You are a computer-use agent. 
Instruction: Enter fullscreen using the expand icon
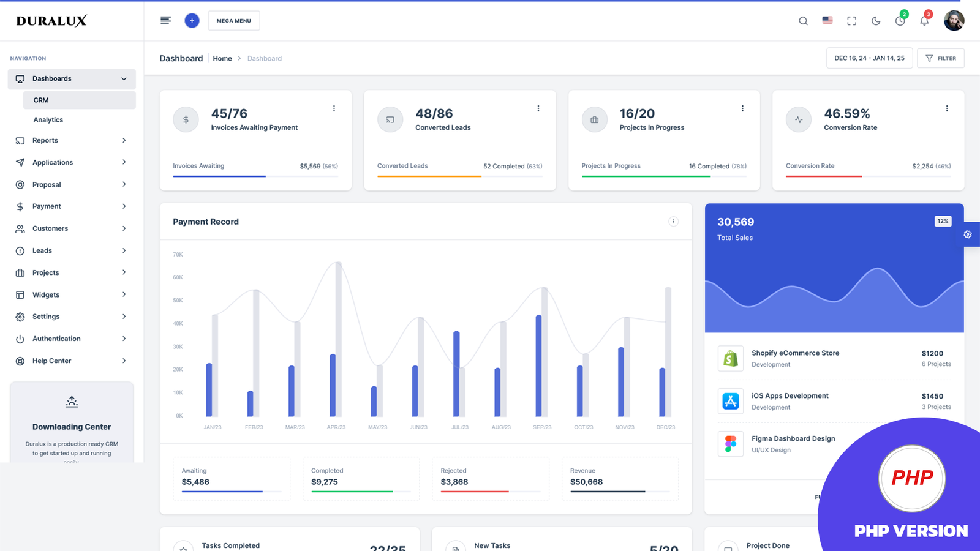coord(851,20)
